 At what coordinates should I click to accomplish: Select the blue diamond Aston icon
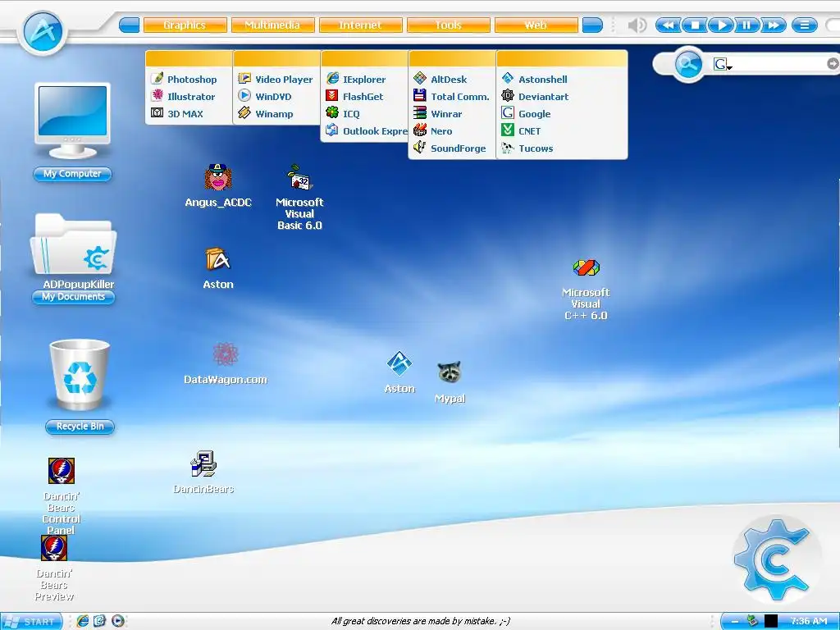coord(399,372)
